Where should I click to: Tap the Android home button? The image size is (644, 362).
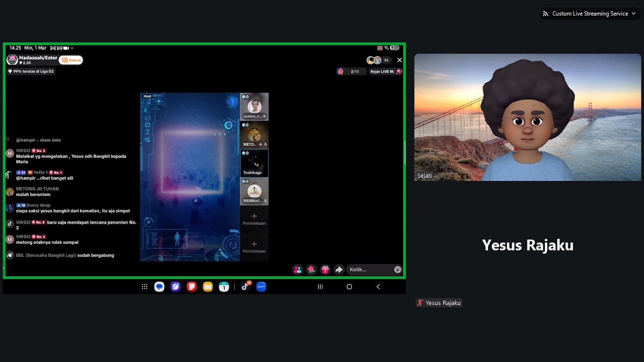pyautogui.click(x=349, y=287)
